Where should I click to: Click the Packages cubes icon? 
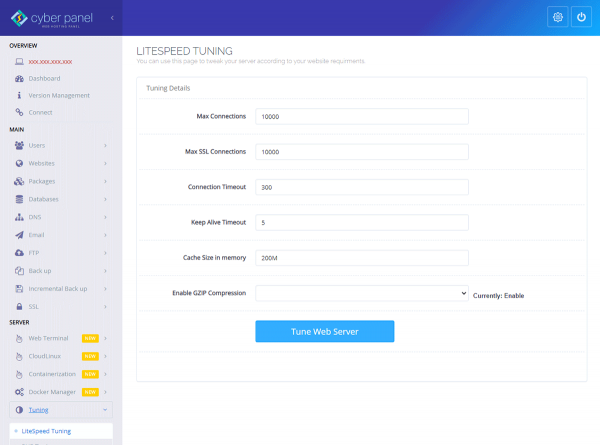(x=19, y=181)
